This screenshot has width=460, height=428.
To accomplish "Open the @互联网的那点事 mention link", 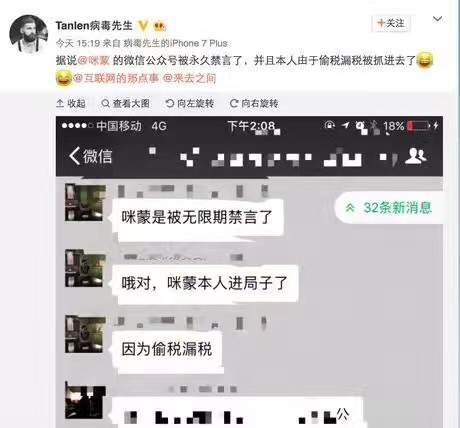I will coord(116,78).
